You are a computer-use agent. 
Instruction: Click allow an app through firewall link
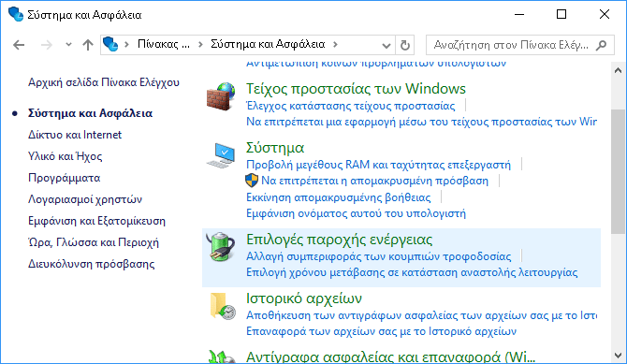(421, 122)
